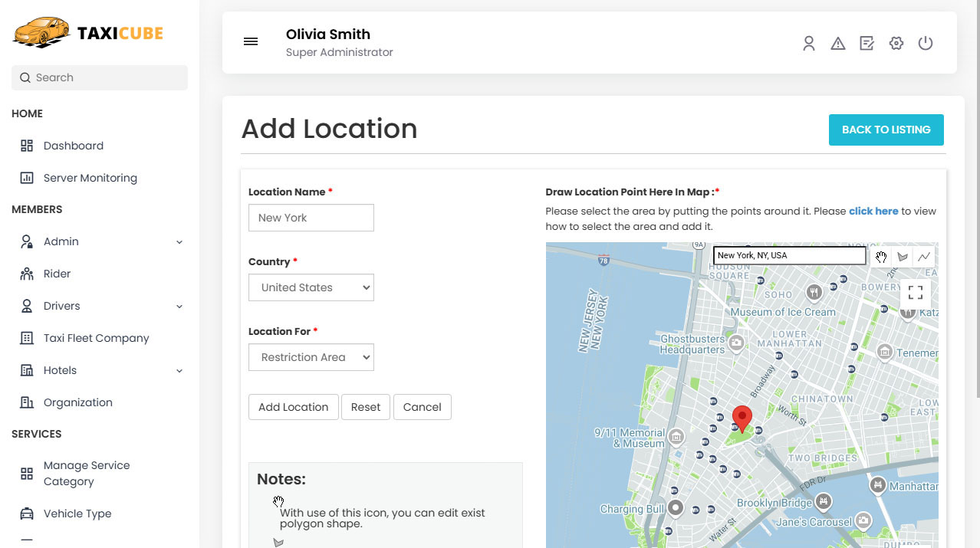Image resolution: width=980 pixels, height=548 pixels.
Task: Select the hand pan tool on map
Action: pos(881,257)
